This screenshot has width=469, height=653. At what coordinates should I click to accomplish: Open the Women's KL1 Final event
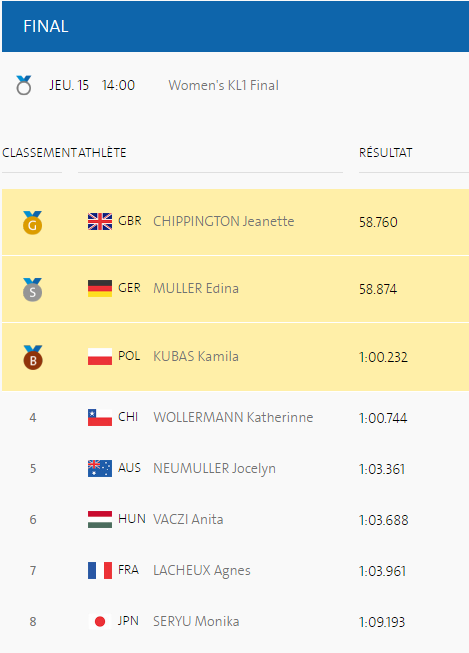click(224, 85)
